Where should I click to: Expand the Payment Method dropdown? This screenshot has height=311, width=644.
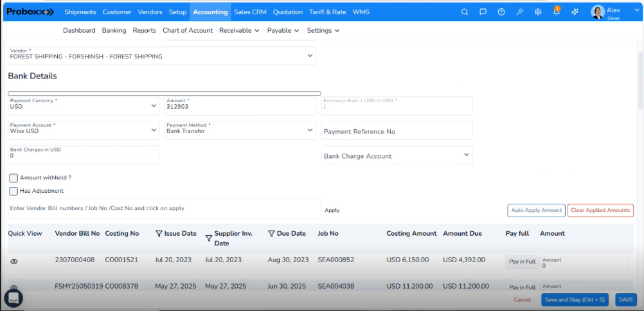pos(240,130)
